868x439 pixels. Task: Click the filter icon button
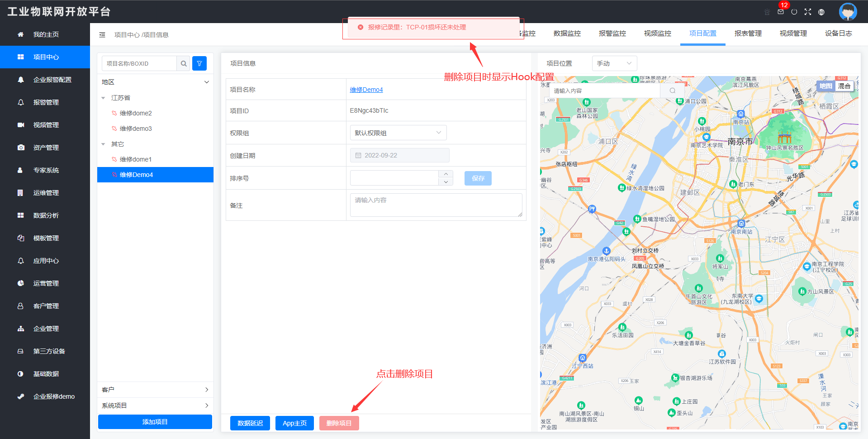pos(199,64)
